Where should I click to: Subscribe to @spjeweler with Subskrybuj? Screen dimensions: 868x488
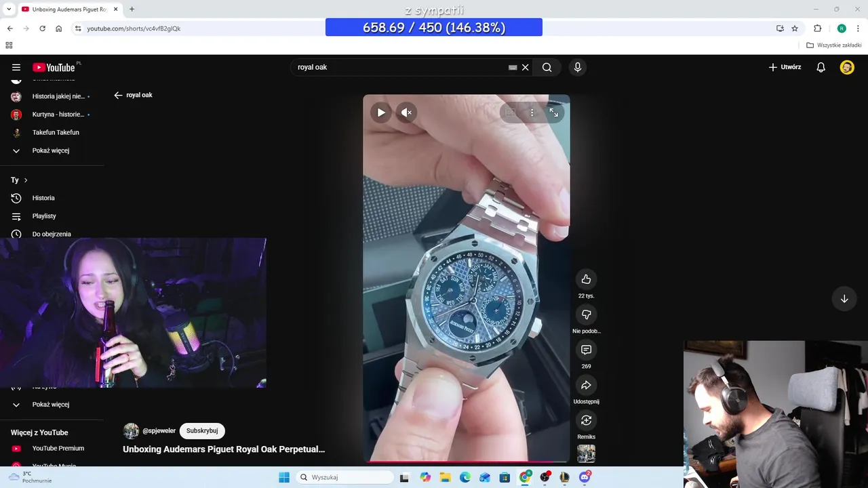tap(202, 430)
